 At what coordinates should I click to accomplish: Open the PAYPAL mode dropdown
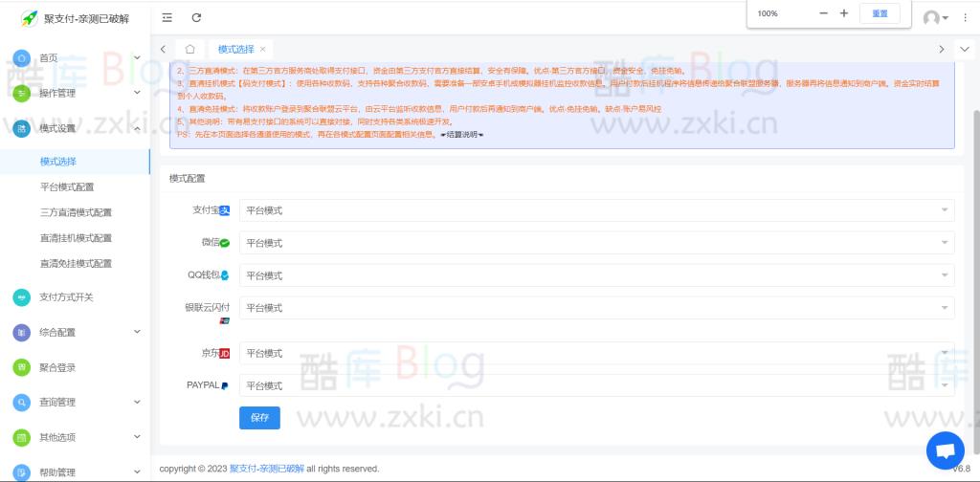[597, 385]
